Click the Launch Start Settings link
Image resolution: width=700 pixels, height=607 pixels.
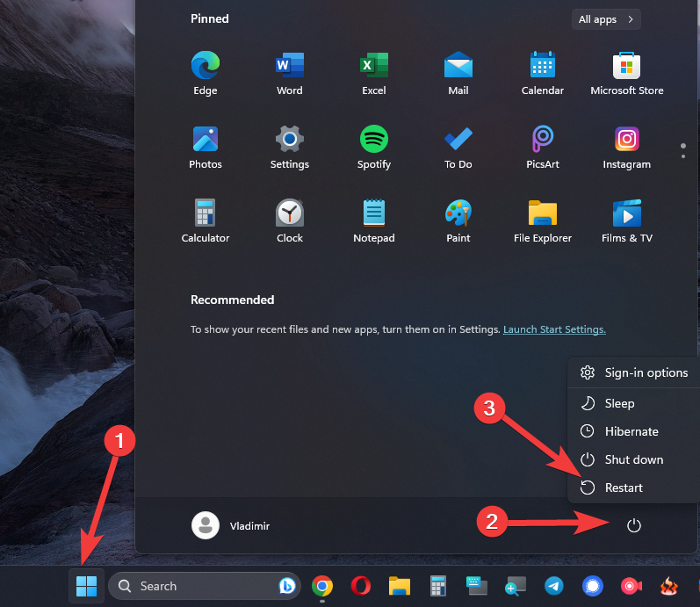pos(554,329)
